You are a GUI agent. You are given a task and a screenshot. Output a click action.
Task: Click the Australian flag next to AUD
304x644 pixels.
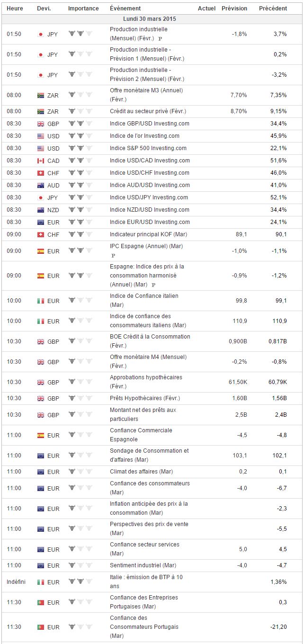tap(41, 185)
